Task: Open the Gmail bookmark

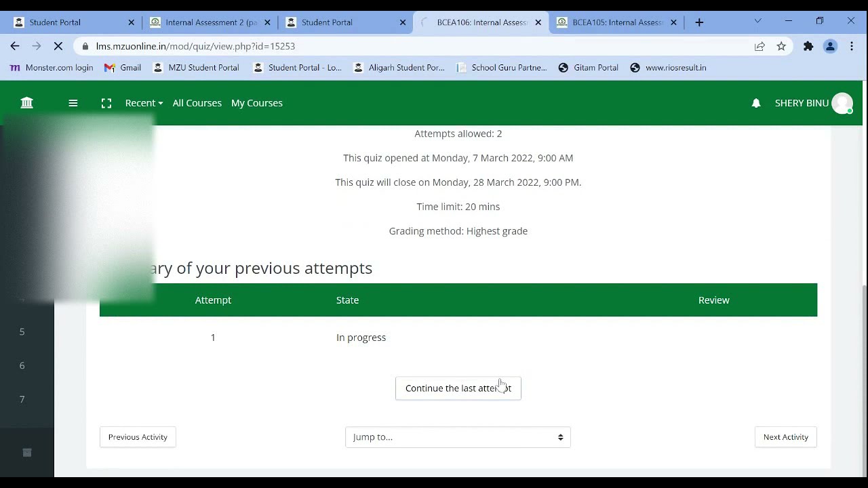Action: tap(123, 68)
